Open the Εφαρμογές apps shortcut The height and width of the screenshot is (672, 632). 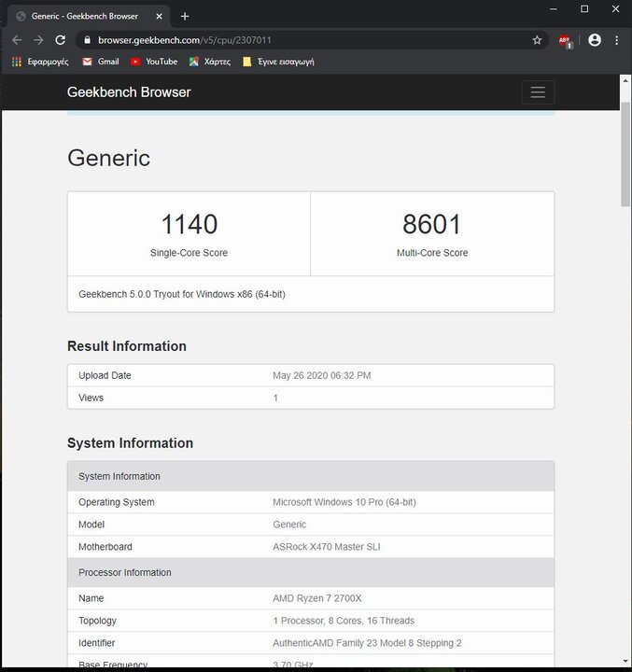[x=40, y=62]
